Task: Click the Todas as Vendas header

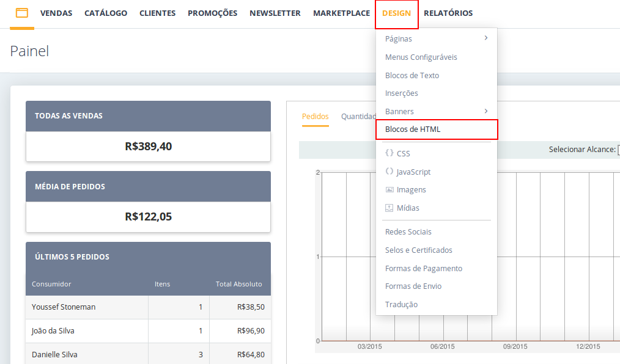Action: pyautogui.click(x=149, y=116)
